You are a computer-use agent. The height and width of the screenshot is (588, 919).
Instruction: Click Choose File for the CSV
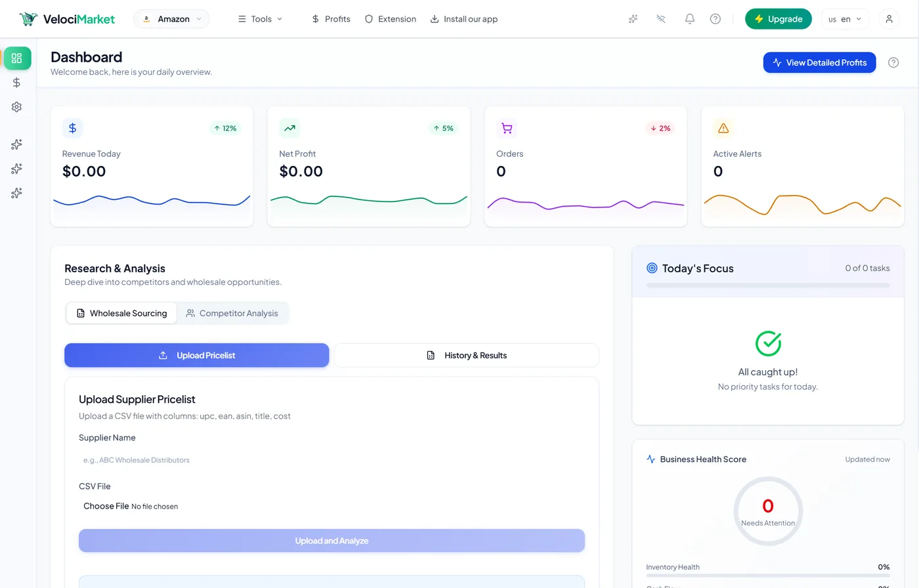[106, 506]
